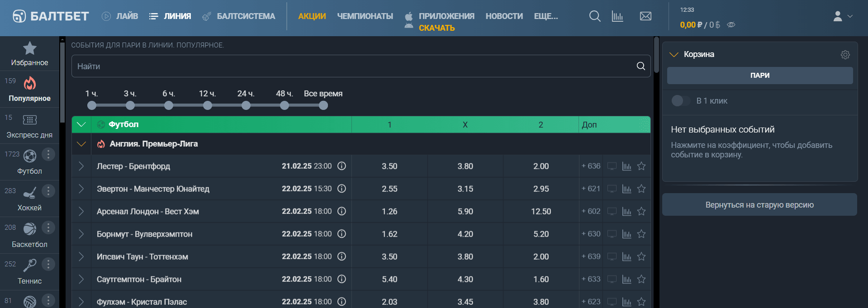Click Вернуться на старую версию button
868x308 pixels.
coord(759,205)
